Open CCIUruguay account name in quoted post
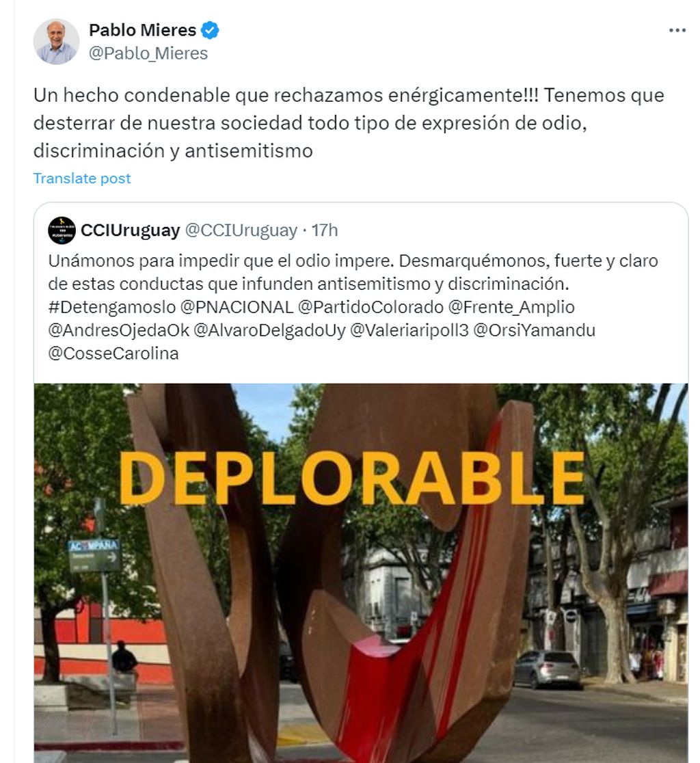Viewport: 700px width, 763px height. pyautogui.click(x=131, y=230)
